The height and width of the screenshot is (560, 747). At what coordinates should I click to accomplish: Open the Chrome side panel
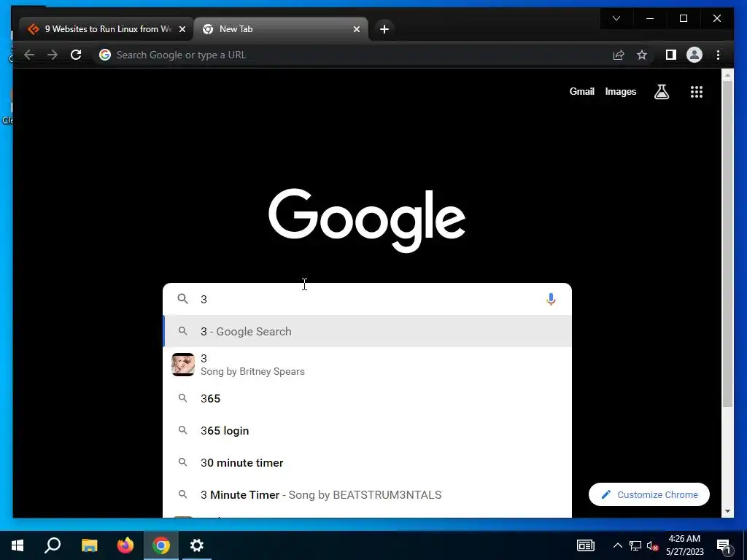coord(671,55)
